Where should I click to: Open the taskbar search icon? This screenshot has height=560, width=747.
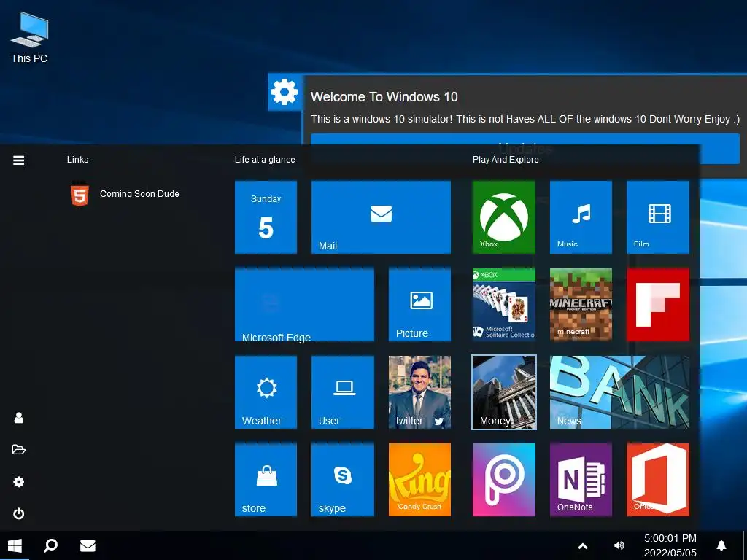pos(50,545)
